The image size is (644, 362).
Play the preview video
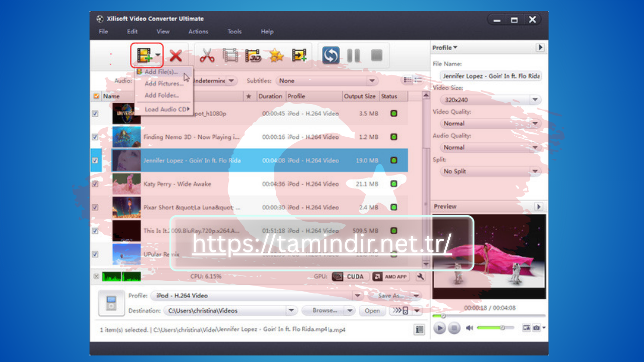(439, 328)
